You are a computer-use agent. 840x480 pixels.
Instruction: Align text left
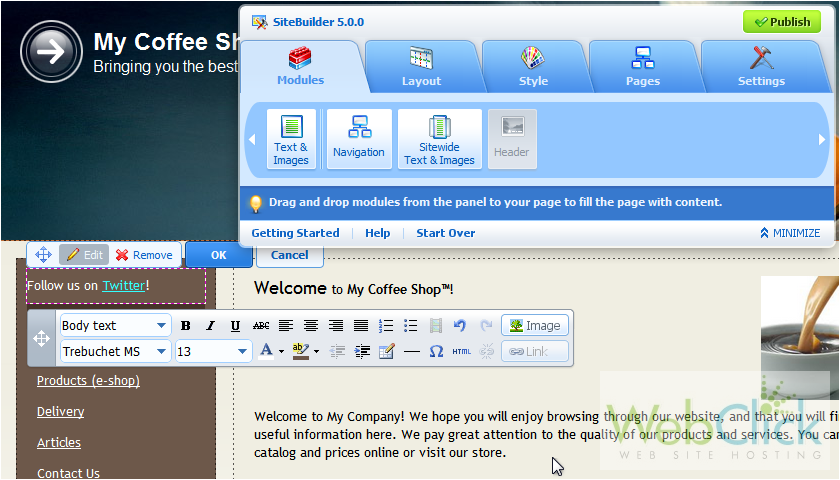pyautogui.click(x=286, y=326)
